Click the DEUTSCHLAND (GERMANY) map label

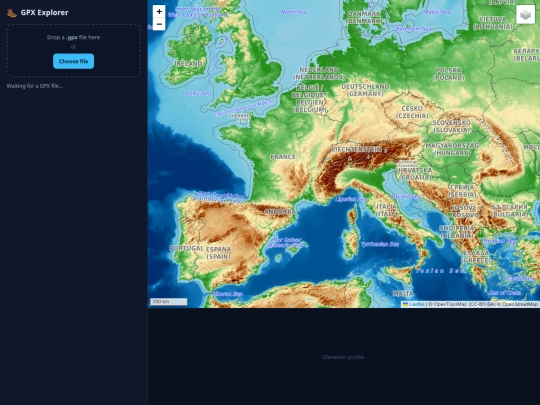[x=365, y=90]
